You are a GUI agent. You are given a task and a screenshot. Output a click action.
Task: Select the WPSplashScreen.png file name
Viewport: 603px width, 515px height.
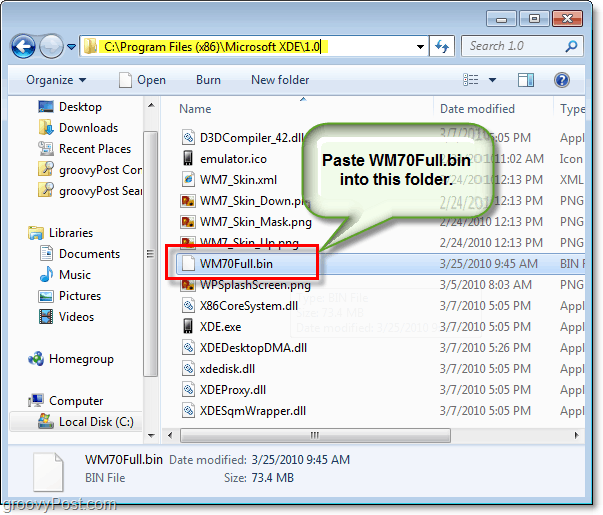click(255, 285)
